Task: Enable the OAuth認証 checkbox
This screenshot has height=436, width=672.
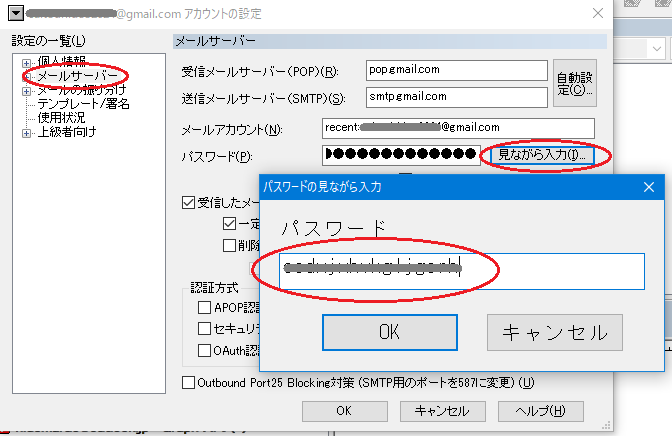Action: [x=205, y=350]
